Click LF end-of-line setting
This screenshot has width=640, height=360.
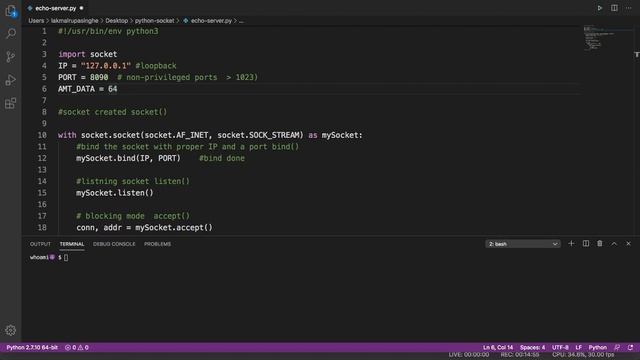(578, 347)
